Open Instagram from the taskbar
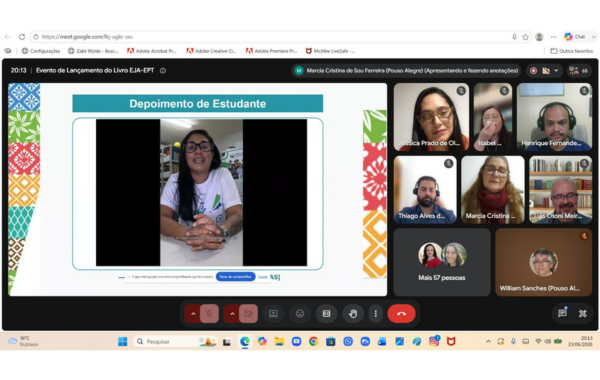600x380 pixels. (x=434, y=341)
